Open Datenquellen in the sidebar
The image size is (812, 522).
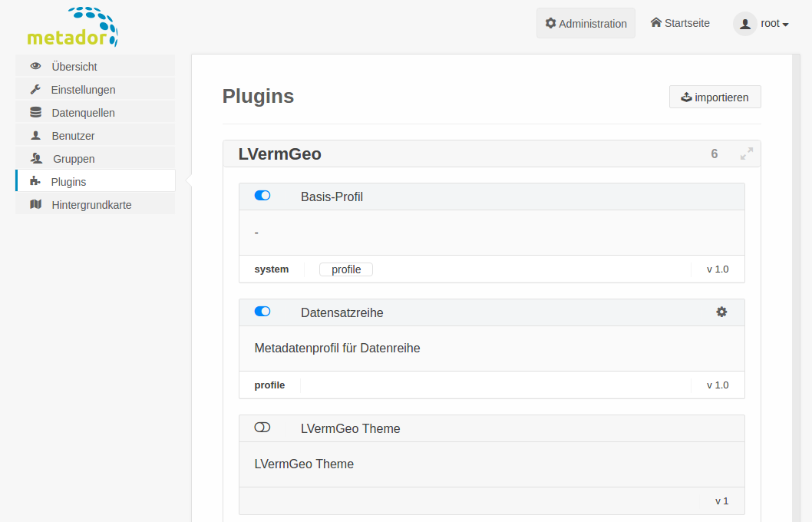[95, 112]
